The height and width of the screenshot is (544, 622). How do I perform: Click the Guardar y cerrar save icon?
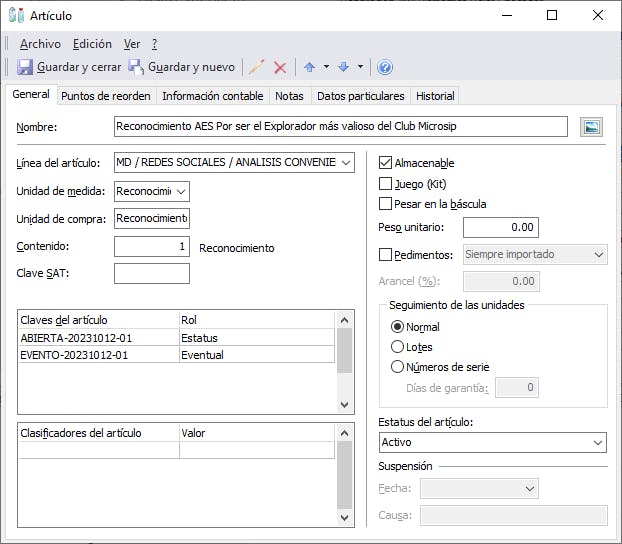pyautogui.click(x=26, y=67)
